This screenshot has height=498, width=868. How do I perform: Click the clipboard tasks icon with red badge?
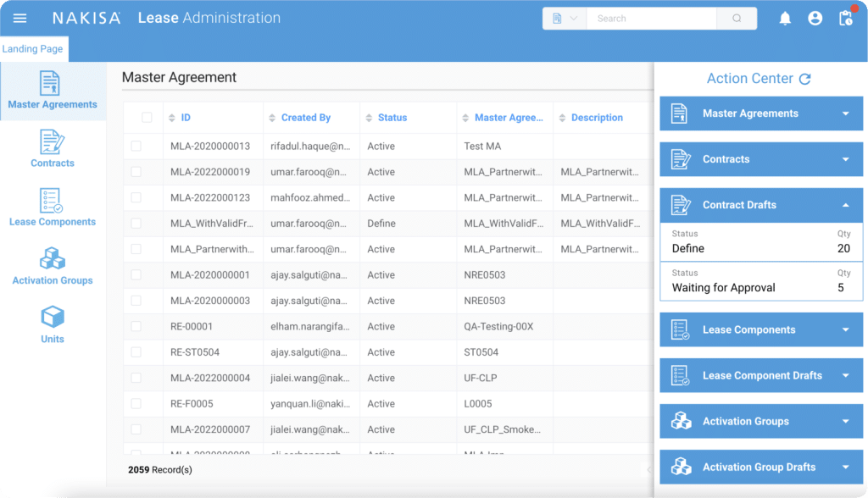[845, 18]
